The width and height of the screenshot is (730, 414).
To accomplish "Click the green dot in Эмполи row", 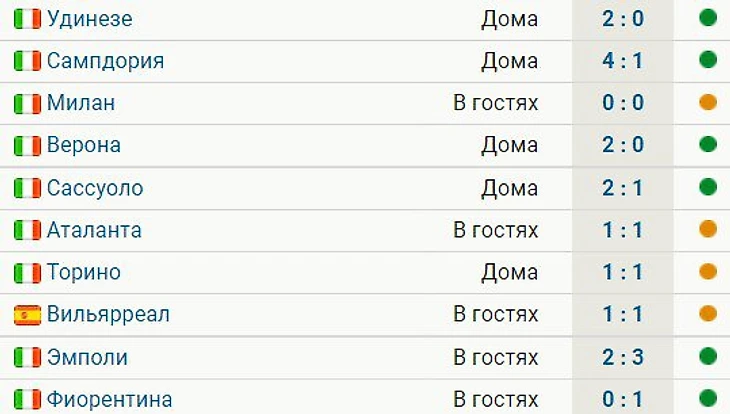I will (708, 356).
